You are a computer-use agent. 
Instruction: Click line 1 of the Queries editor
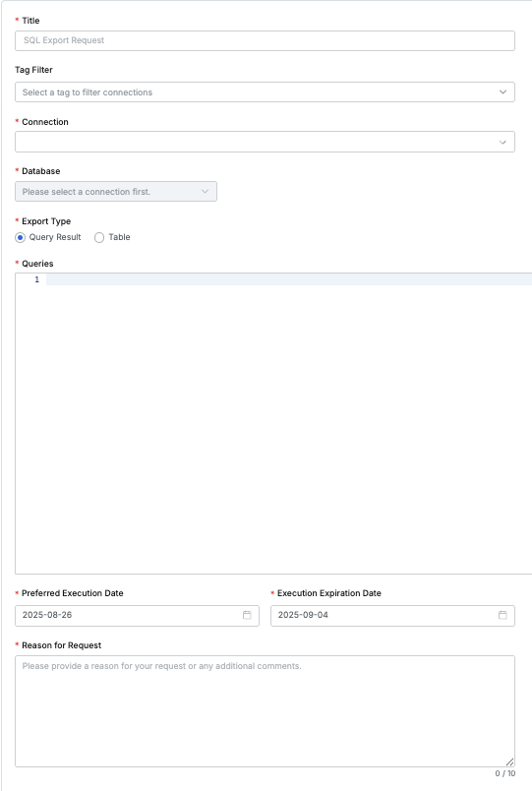click(x=289, y=279)
